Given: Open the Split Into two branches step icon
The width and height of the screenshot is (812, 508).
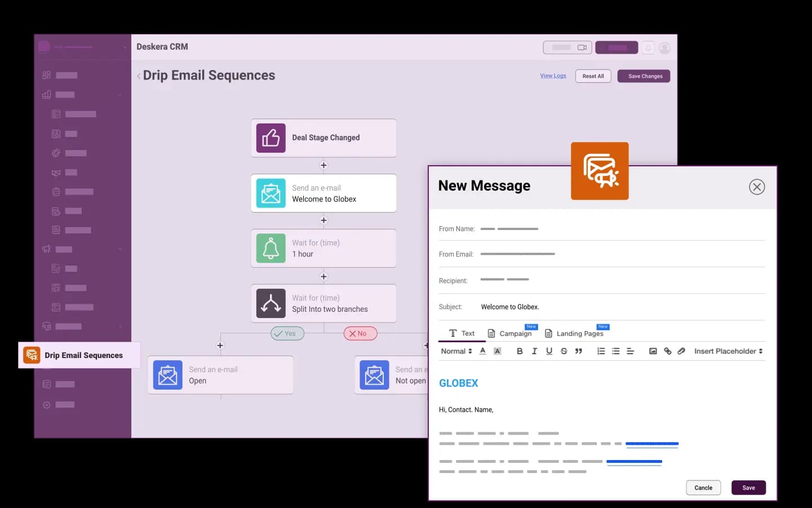Looking at the screenshot, I should [x=271, y=303].
